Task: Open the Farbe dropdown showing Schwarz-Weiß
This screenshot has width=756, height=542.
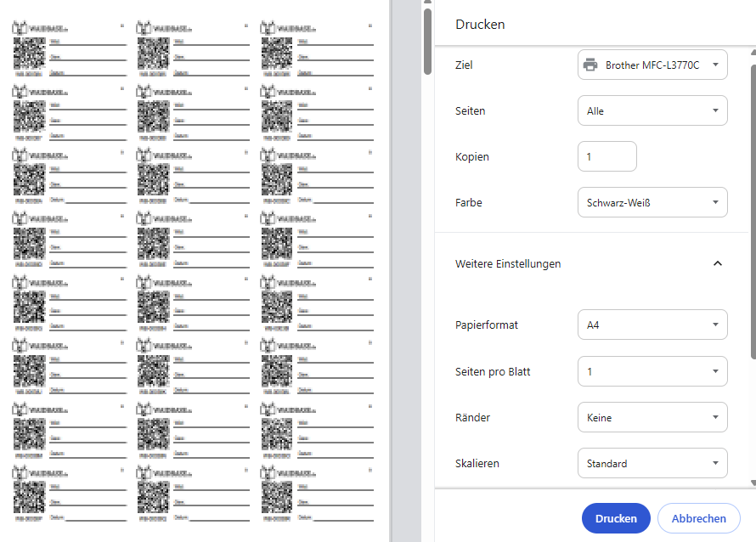Action: pyautogui.click(x=652, y=202)
